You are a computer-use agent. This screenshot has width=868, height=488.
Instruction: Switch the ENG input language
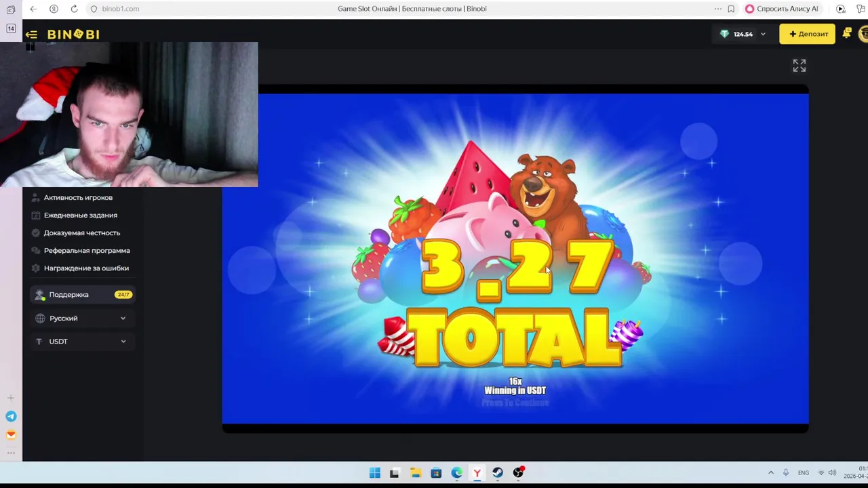[804, 472]
